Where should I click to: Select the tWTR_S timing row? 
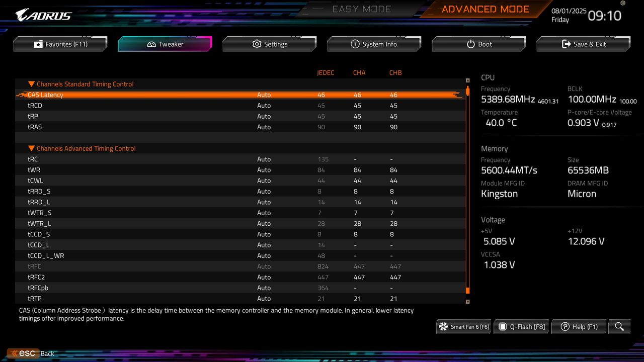click(x=240, y=213)
